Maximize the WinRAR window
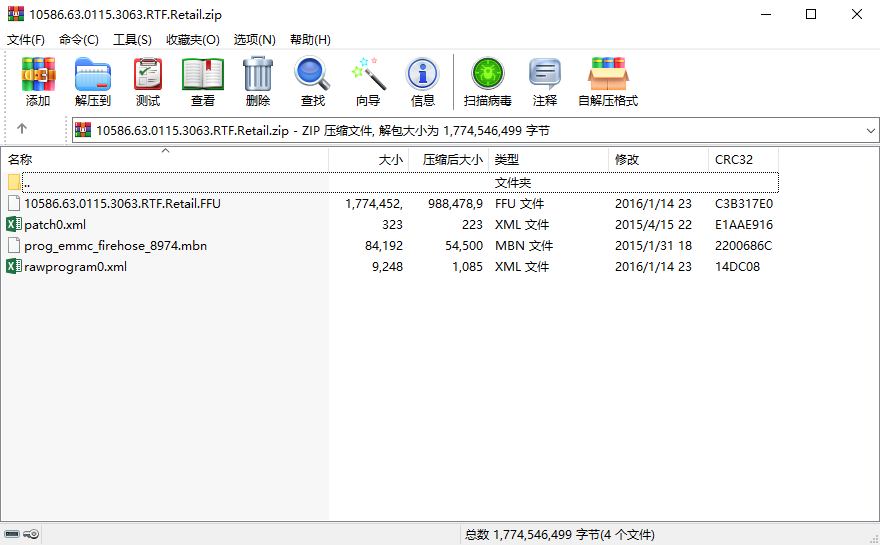 click(810, 14)
